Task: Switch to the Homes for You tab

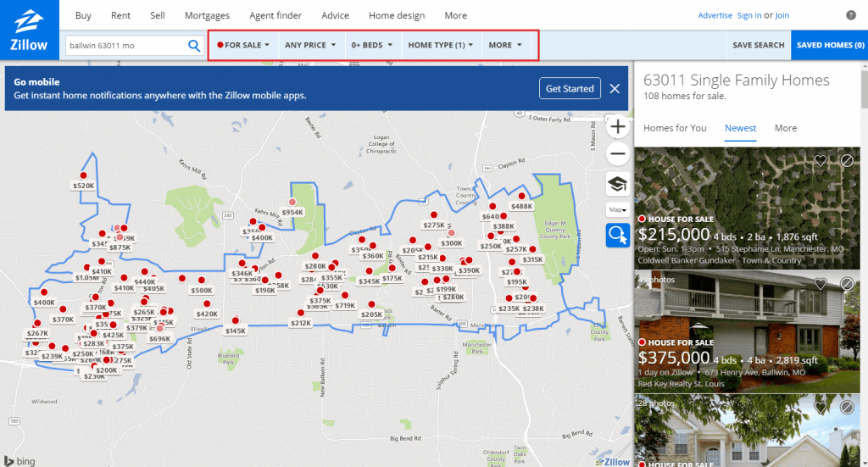Action: tap(675, 128)
